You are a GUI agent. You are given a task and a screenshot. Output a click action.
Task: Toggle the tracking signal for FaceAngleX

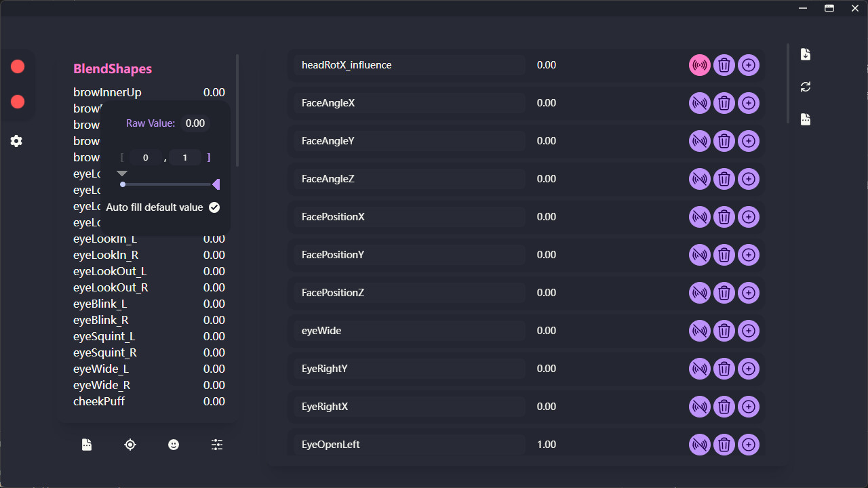click(x=699, y=103)
